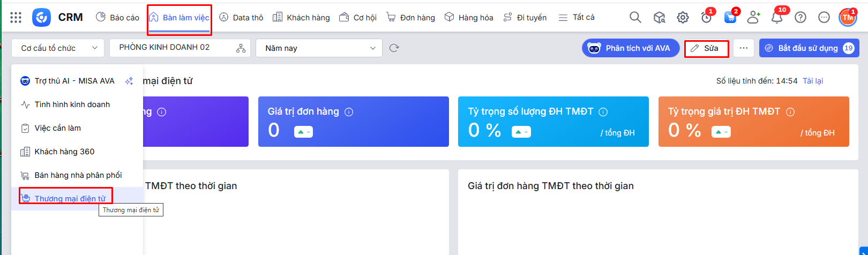Open the Báo cáo tab

[117, 18]
